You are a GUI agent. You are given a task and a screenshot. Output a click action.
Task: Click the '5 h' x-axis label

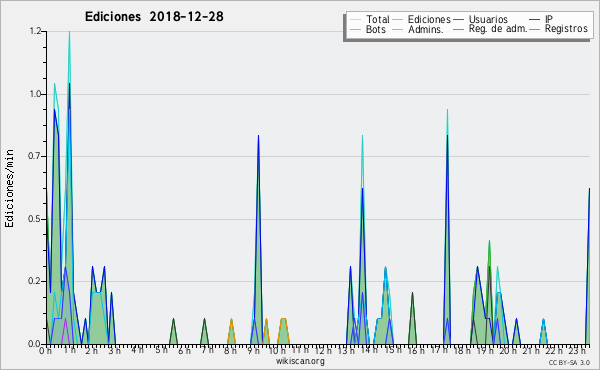coord(161,350)
